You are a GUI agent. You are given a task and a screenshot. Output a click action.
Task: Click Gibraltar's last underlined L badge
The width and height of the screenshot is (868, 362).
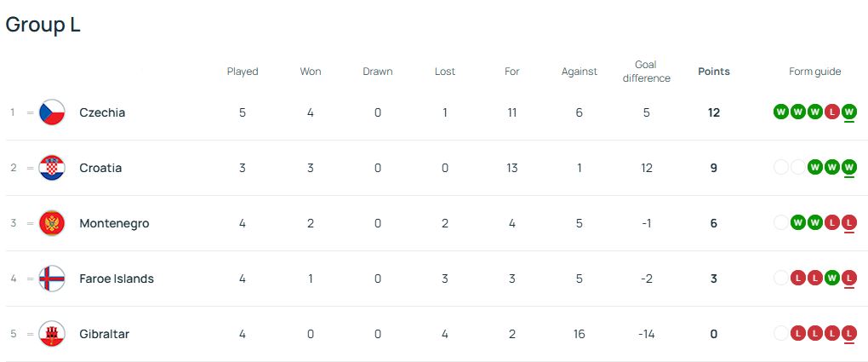(x=848, y=334)
